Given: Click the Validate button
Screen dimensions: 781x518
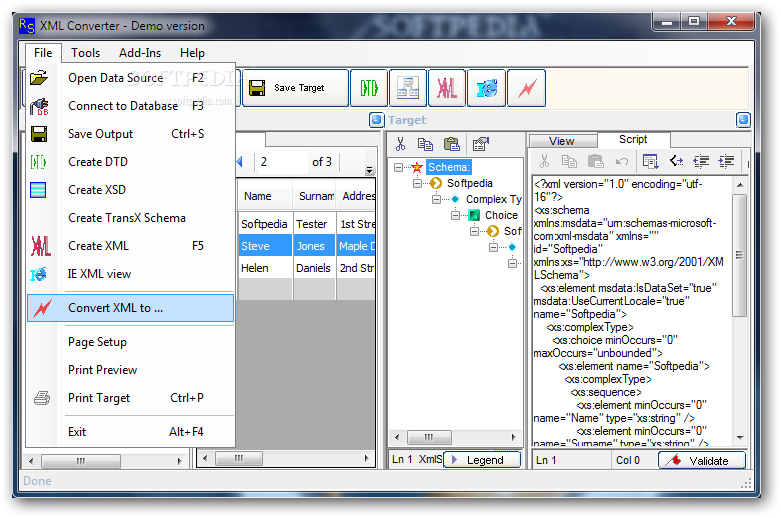Looking at the screenshot, I should 702,460.
